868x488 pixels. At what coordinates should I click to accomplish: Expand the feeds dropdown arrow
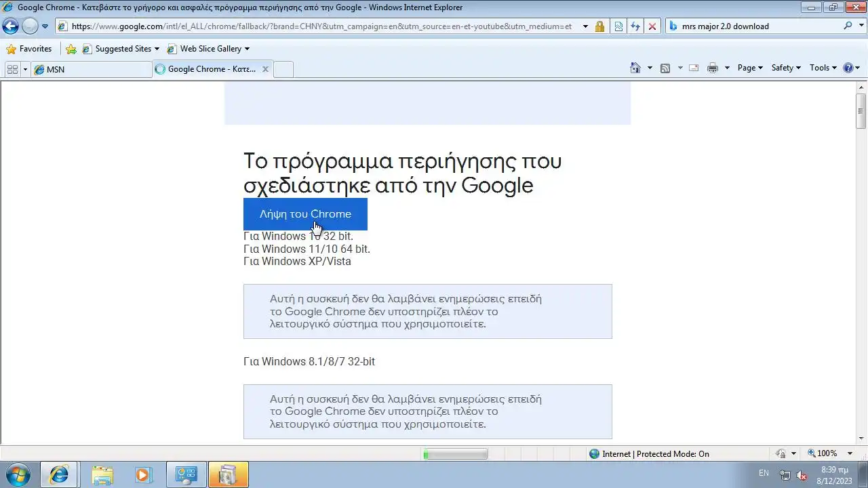click(679, 68)
